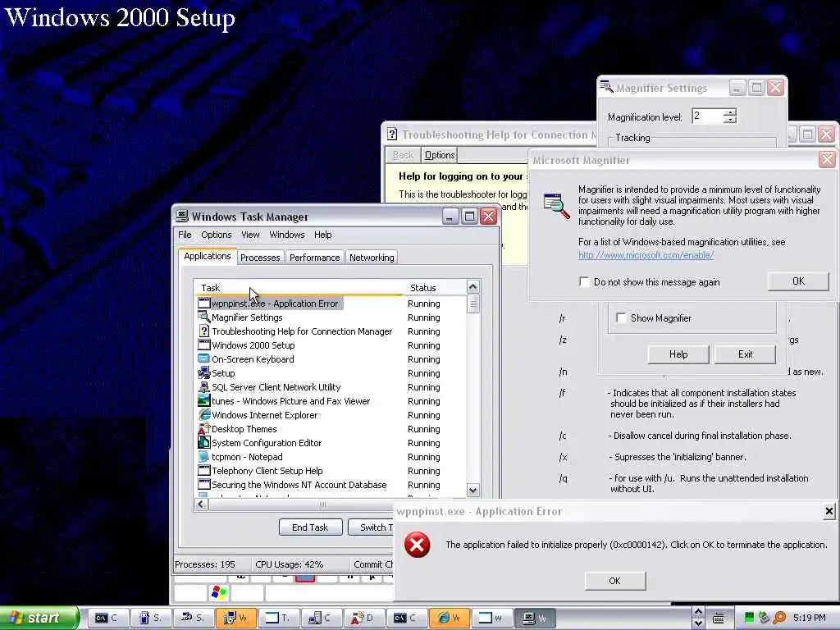The image size is (840, 630).
Task: Click SQL Server Client Network Utility icon
Action: 204,387
